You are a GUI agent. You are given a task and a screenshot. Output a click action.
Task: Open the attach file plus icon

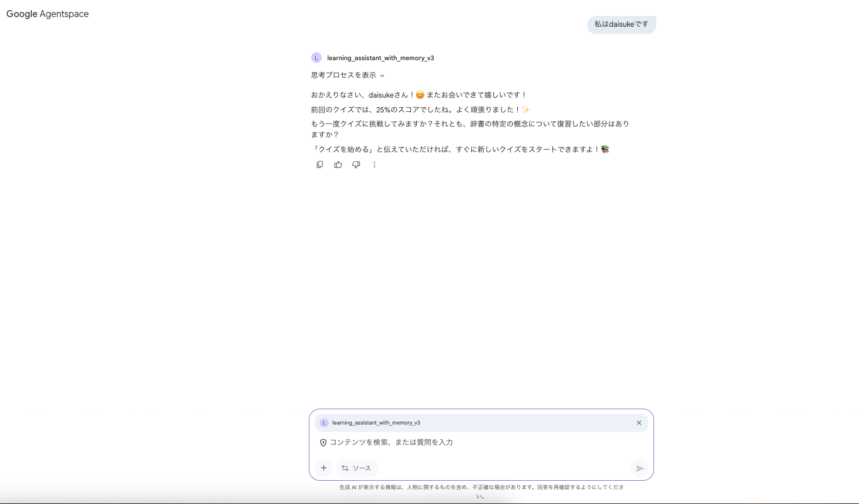click(x=324, y=468)
